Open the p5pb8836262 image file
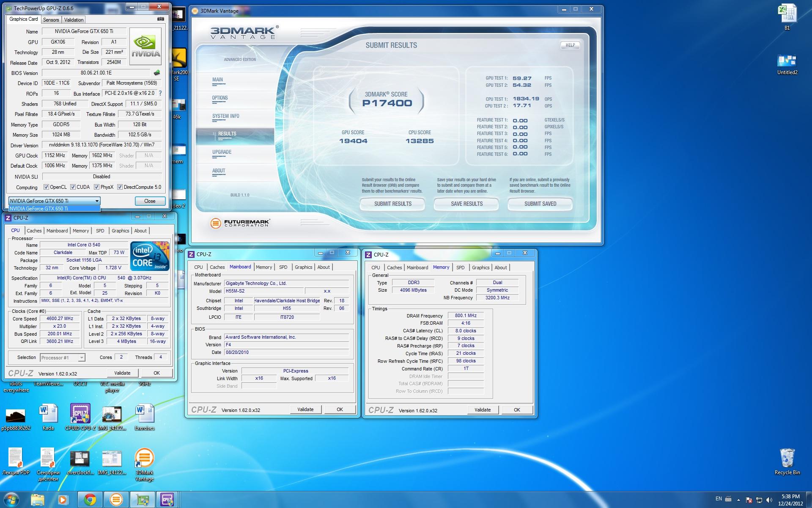Image resolution: width=812 pixels, height=508 pixels. [16, 419]
